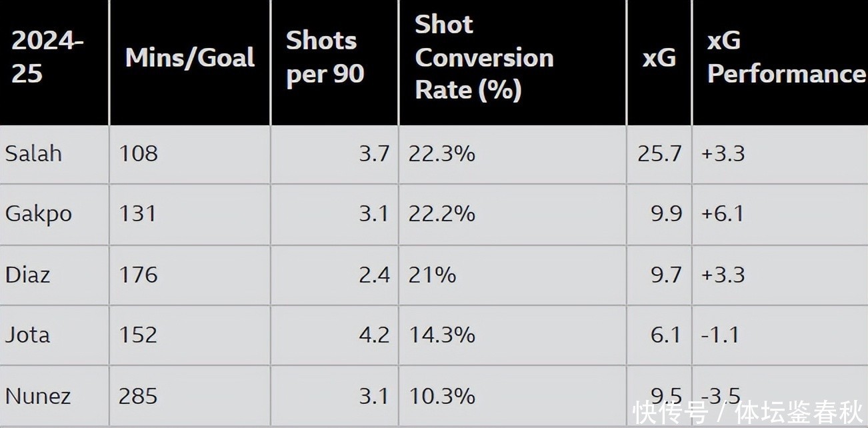Select the Shot Conversion Rate header
The width and height of the screenshot is (868, 428).
pos(484,57)
